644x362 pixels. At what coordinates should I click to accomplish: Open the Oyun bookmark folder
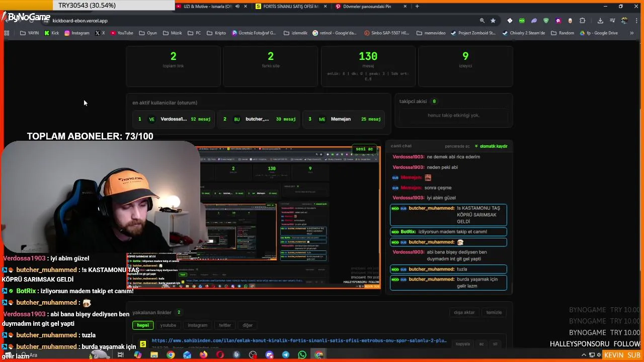pyautogui.click(x=147, y=33)
